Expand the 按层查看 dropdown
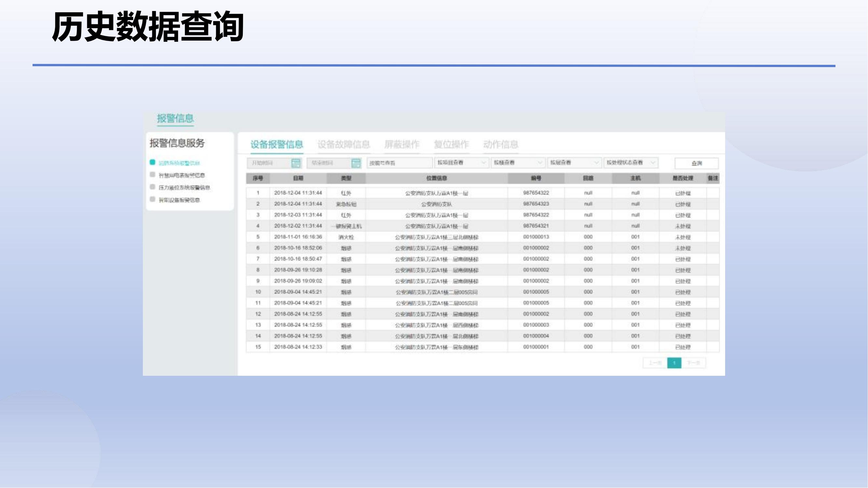 (x=574, y=163)
